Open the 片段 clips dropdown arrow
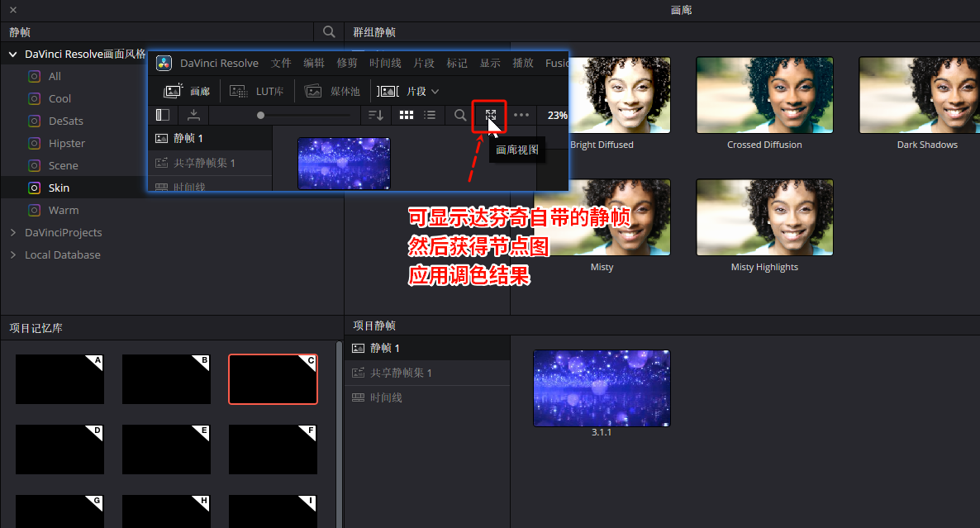 (x=435, y=92)
